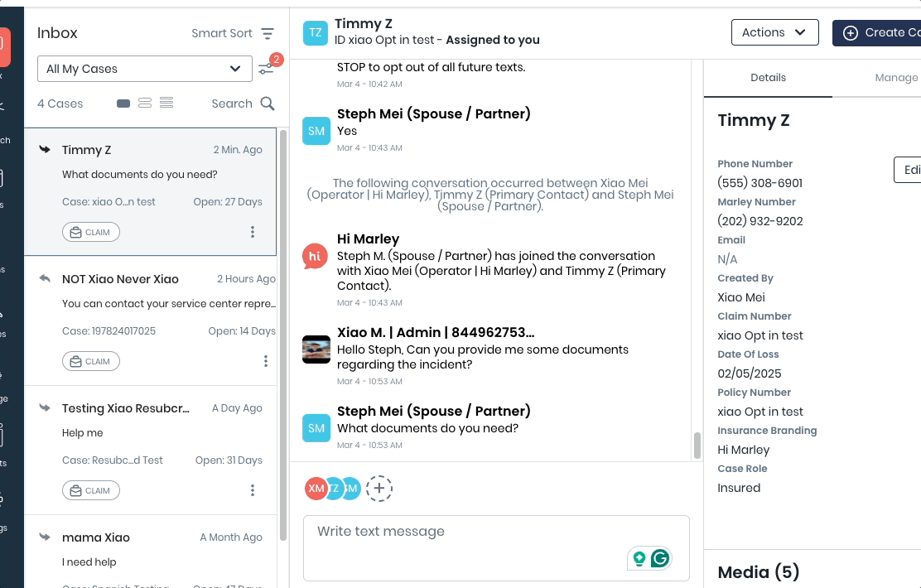Screen dimensions: 921x588
Task: Open three-dot menu for NOT Xiao Never Xiao case
Action: pos(266,361)
